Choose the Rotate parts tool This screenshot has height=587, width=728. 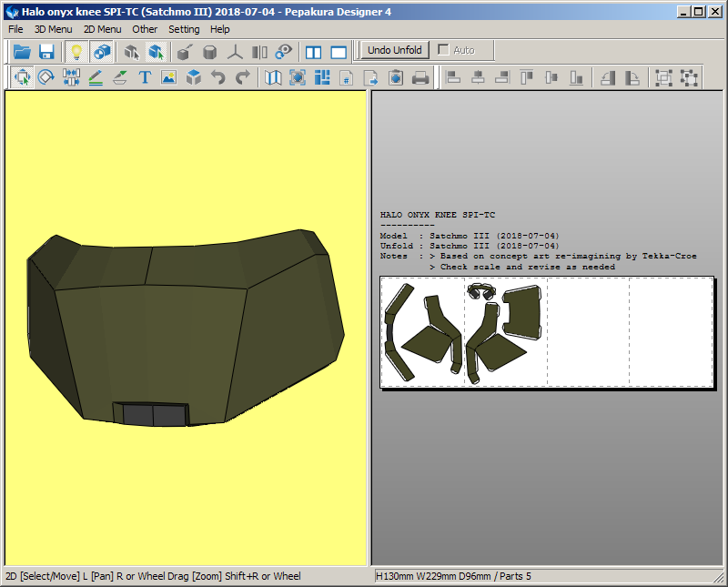46,77
